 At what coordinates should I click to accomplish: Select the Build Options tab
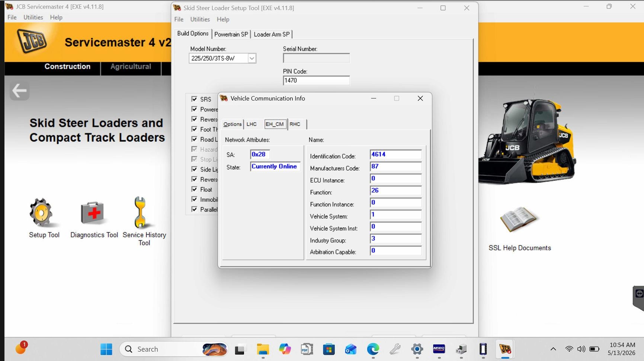[193, 34]
